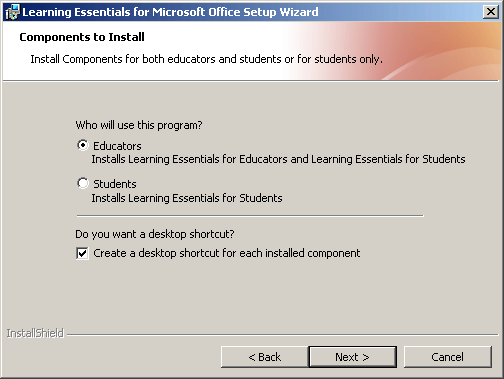Click the Educators install description line
This screenshot has width=504, height=379.
(x=278, y=159)
